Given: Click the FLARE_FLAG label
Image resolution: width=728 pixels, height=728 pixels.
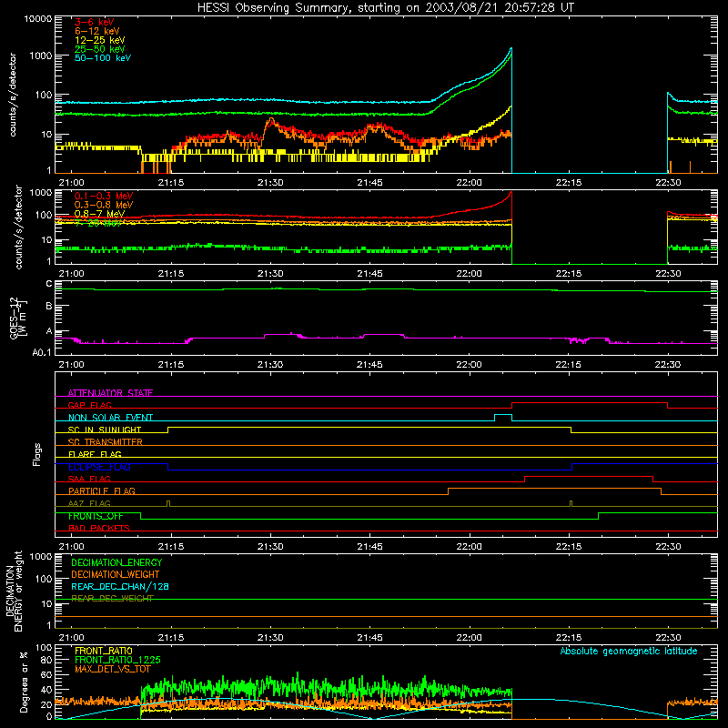Looking at the screenshot, I should point(95,454).
